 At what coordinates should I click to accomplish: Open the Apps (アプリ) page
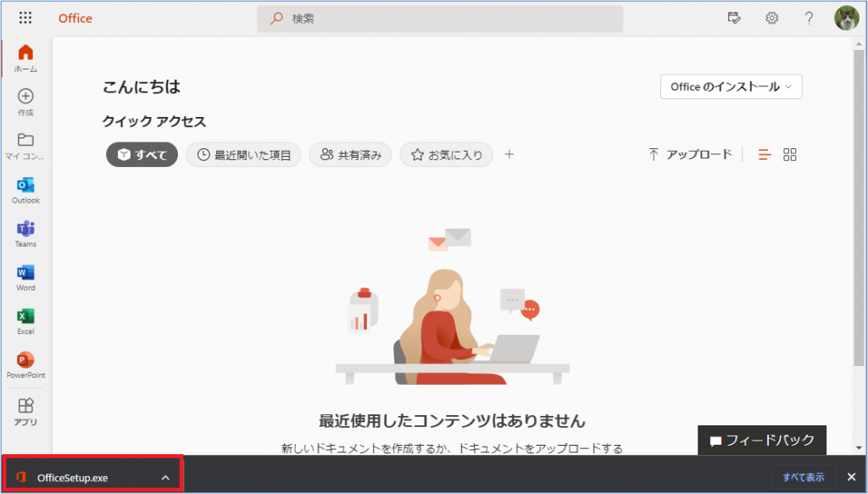click(x=25, y=412)
